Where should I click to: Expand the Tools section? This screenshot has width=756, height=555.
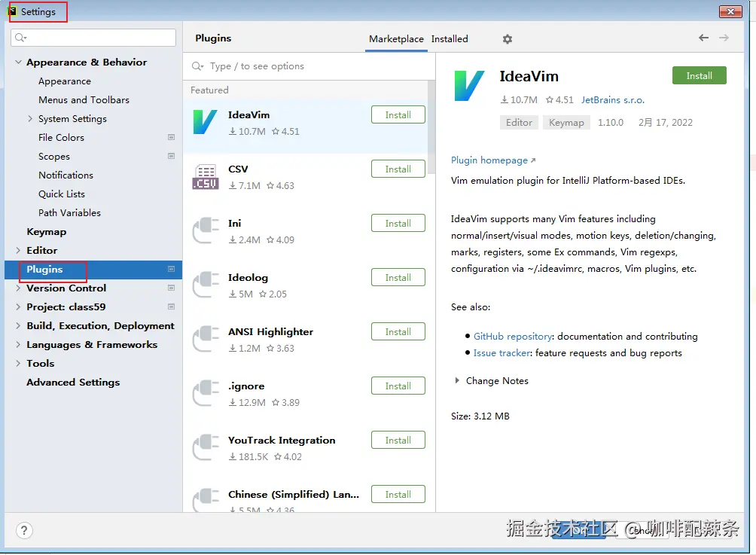coord(18,363)
